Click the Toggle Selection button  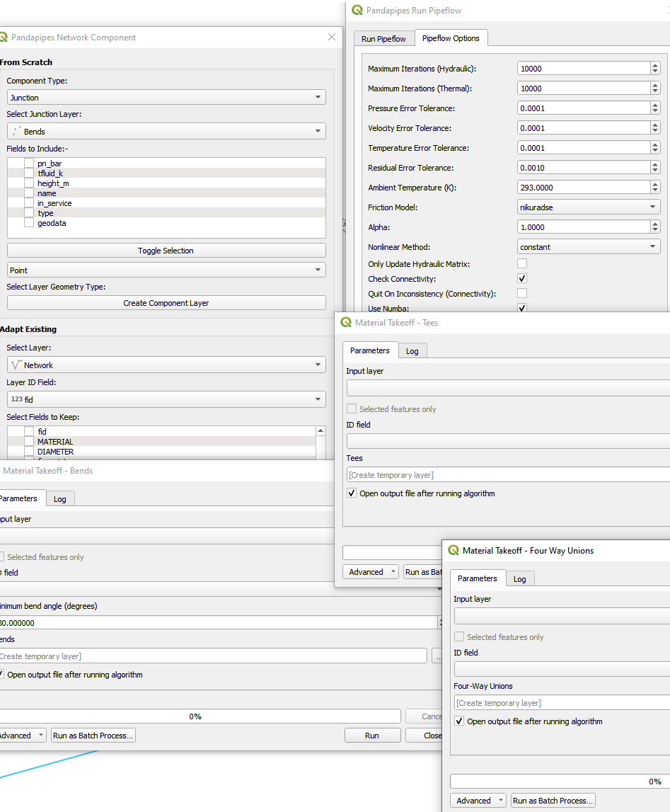166,251
